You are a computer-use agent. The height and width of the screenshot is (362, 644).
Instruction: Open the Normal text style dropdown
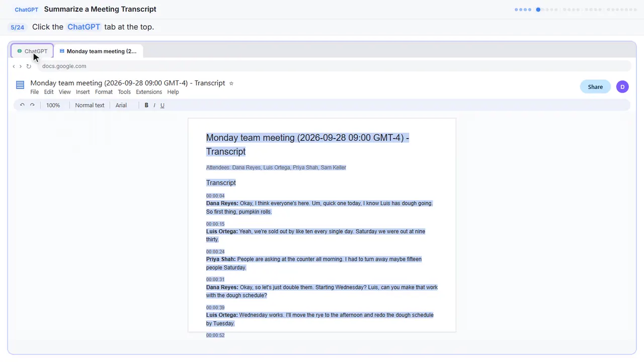pyautogui.click(x=90, y=106)
